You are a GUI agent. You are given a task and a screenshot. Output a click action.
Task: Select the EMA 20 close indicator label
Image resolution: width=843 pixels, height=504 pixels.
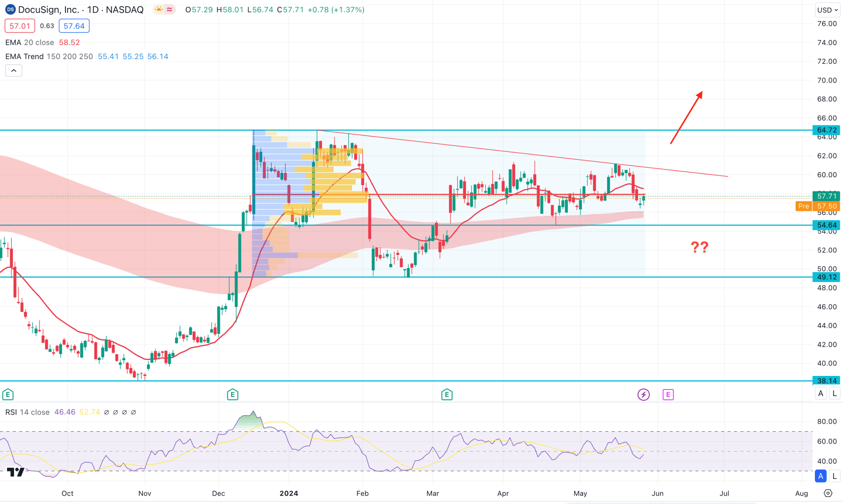point(29,43)
